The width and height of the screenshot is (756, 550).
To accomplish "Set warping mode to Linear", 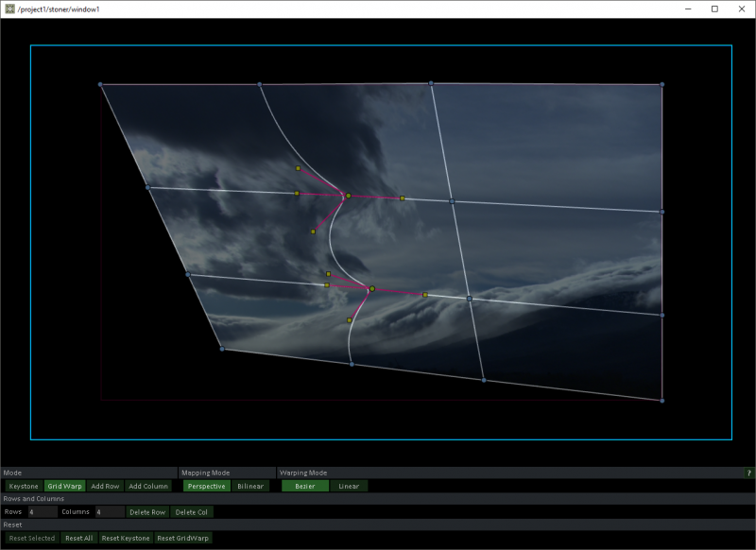I will (349, 485).
